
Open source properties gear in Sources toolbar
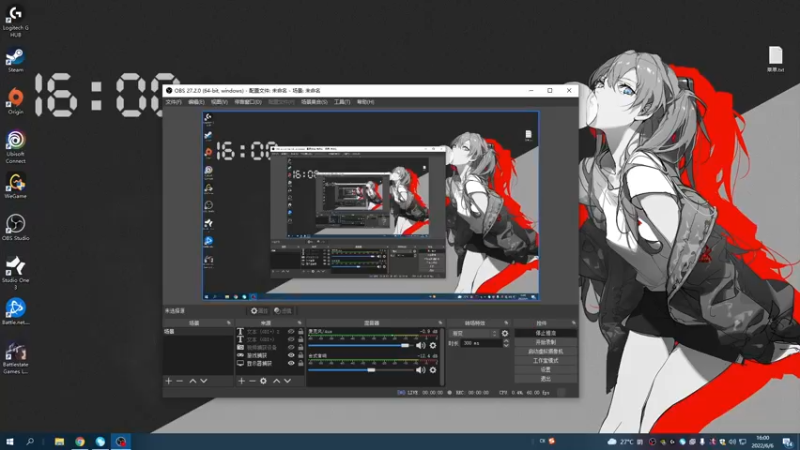pyautogui.click(x=263, y=381)
